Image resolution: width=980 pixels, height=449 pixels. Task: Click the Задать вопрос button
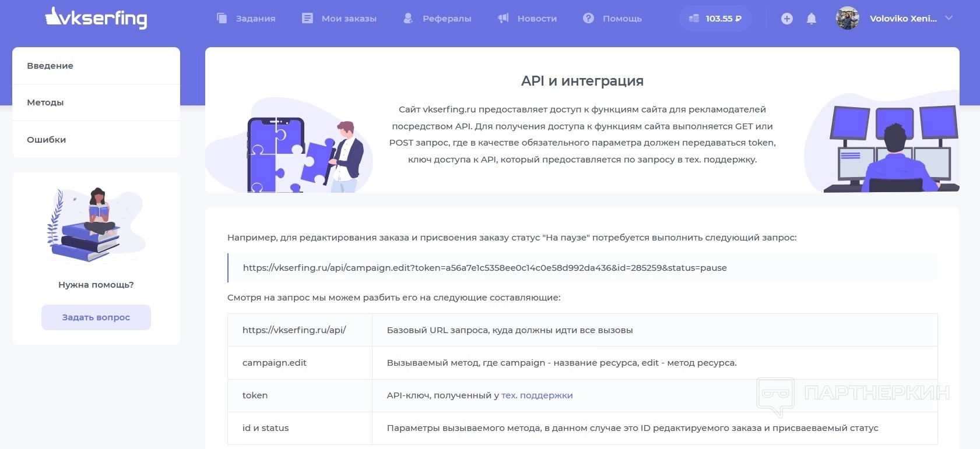pos(96,317)
